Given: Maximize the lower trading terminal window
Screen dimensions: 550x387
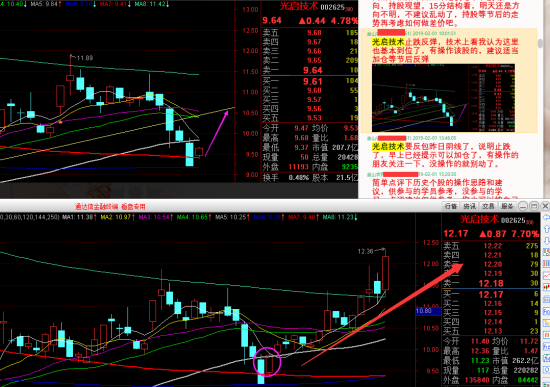Looking at the screenshot, I should click(534, 206).
